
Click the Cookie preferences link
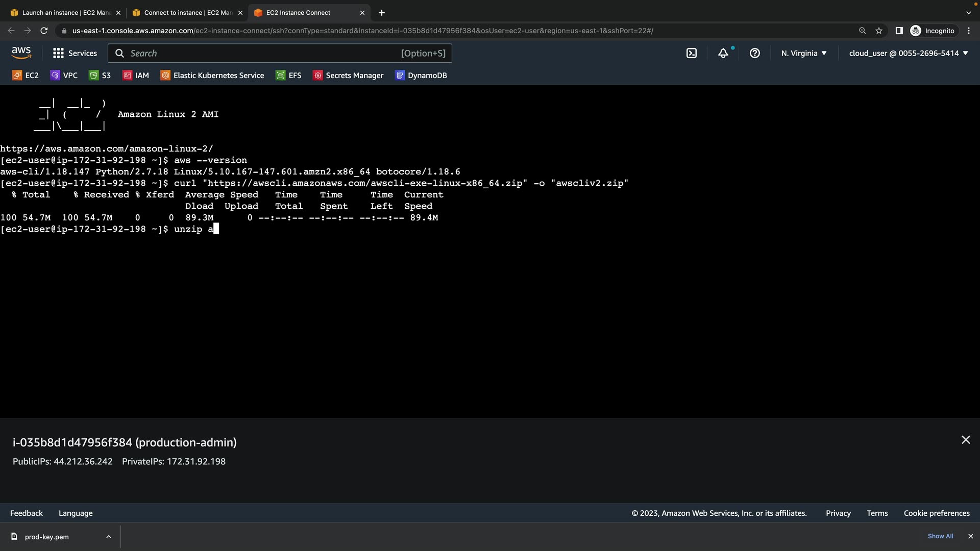coord(936,513)
